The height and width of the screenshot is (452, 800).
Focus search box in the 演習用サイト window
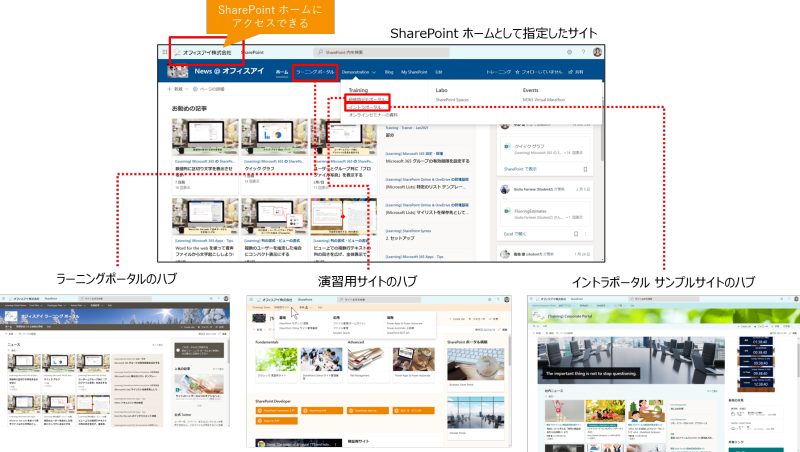380,299
